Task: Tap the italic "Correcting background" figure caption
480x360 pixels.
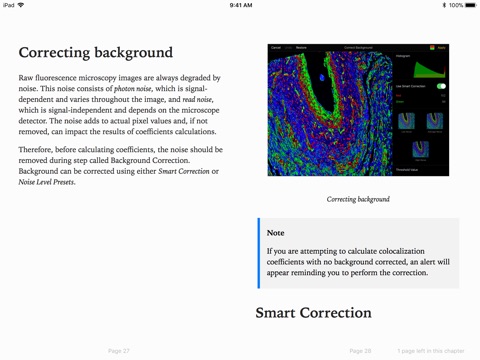Action: pos(358,199)
